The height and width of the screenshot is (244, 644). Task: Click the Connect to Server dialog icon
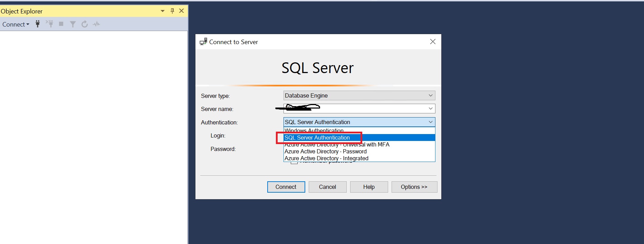203,42
